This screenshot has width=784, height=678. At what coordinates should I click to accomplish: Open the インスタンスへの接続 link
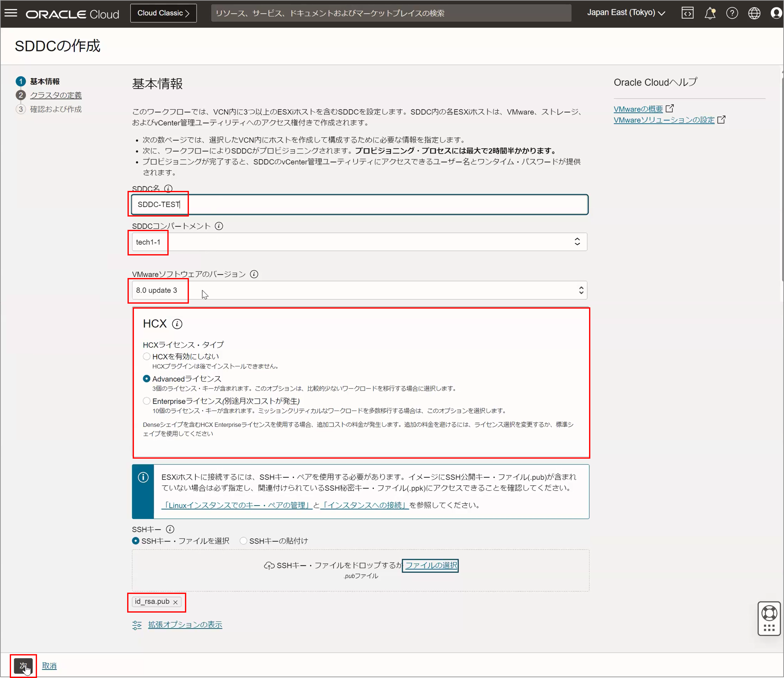(x=365, y=505)
